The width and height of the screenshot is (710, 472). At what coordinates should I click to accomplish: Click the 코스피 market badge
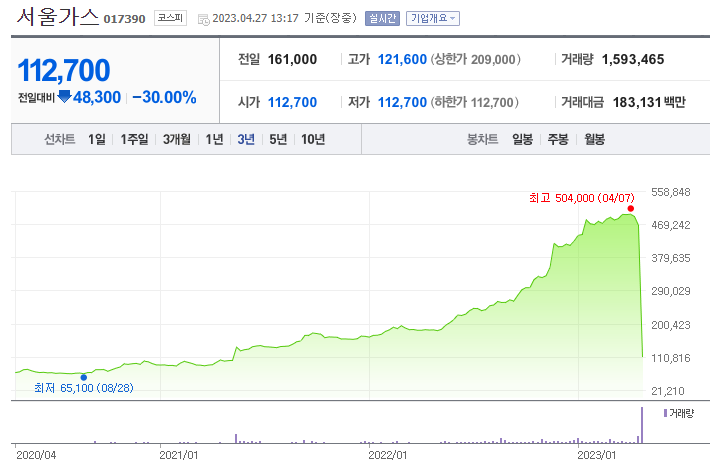(170, 18)
